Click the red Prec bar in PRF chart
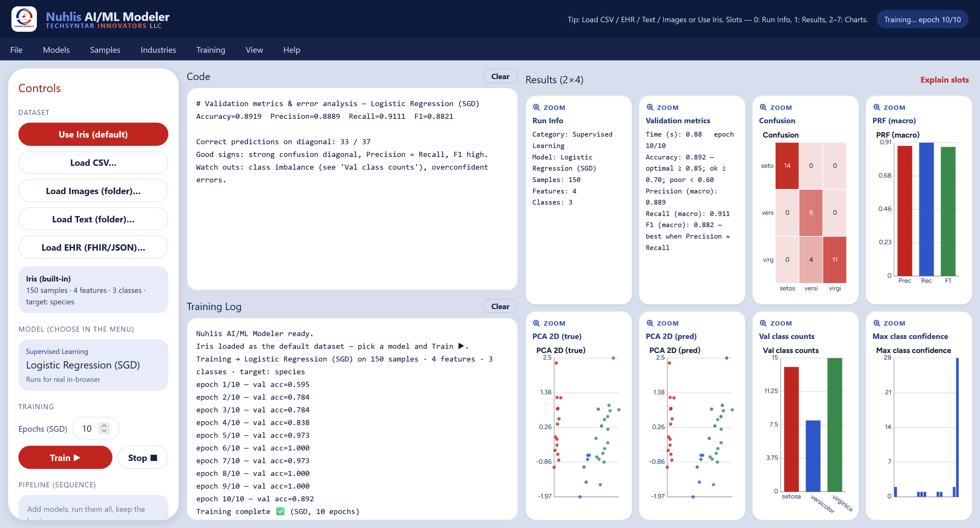This screenshot has height=528, width=980. 904,211
